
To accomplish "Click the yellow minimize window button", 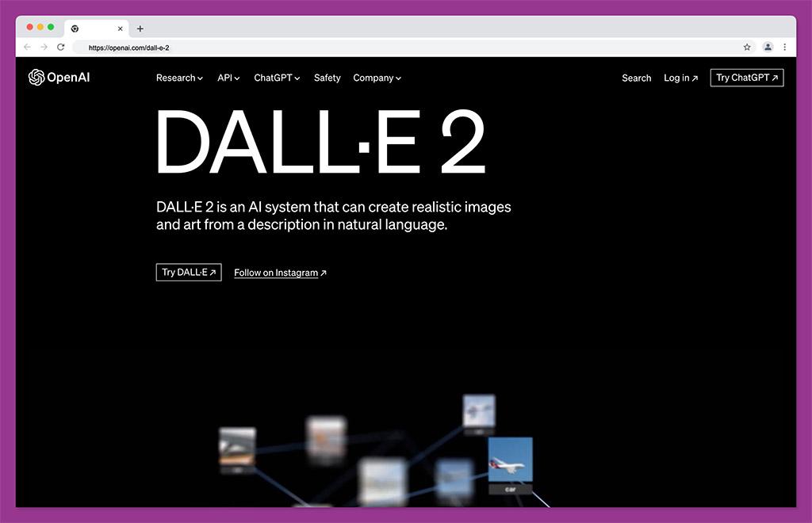I will click(x=40, y=27).
